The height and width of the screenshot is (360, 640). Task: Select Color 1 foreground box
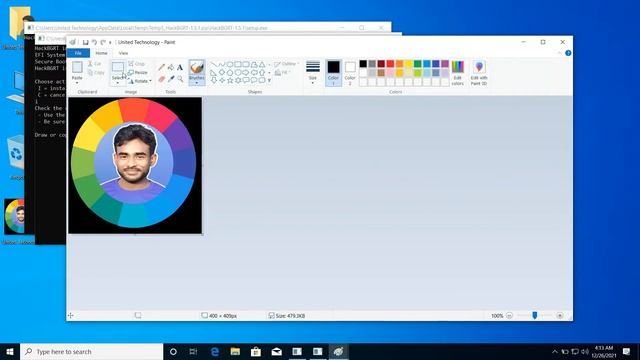(x=333, y=73)
